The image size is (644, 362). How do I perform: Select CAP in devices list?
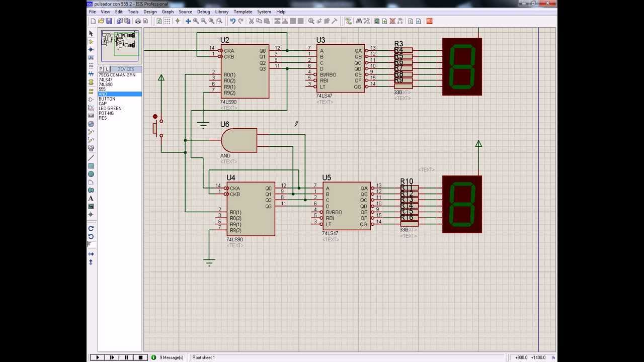120,104
